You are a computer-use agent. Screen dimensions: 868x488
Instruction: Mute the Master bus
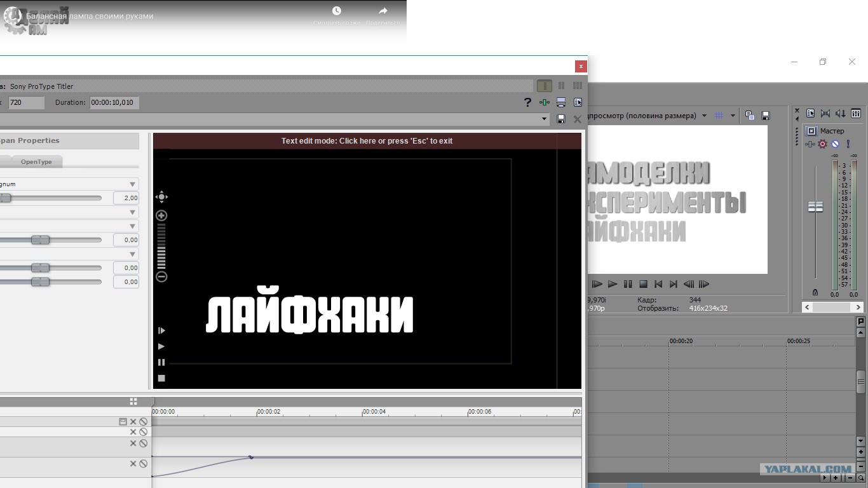coord(836,144)
